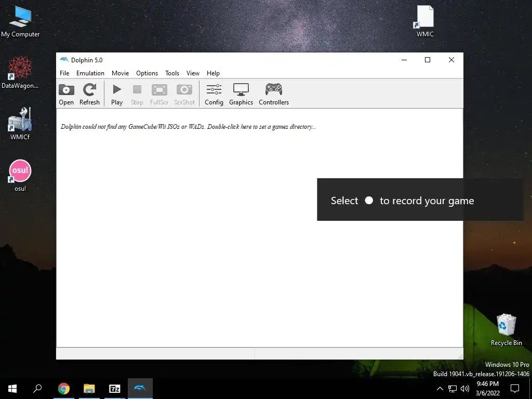This screenshot has width=532, height=399.
Task: Refresh the game list
Action: [x=89, y=95]
